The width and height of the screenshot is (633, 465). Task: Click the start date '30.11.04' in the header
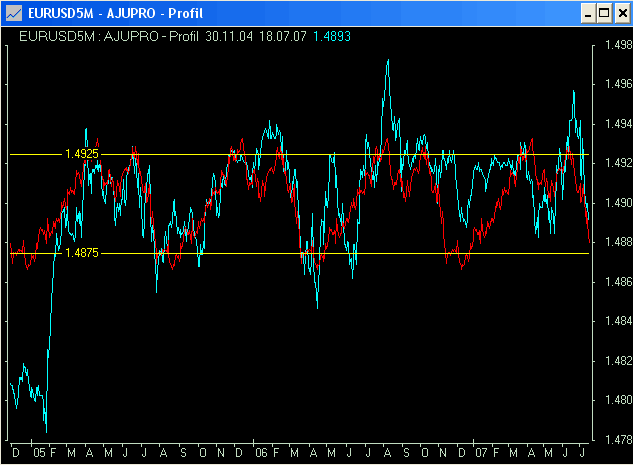(x=229, y=36)
